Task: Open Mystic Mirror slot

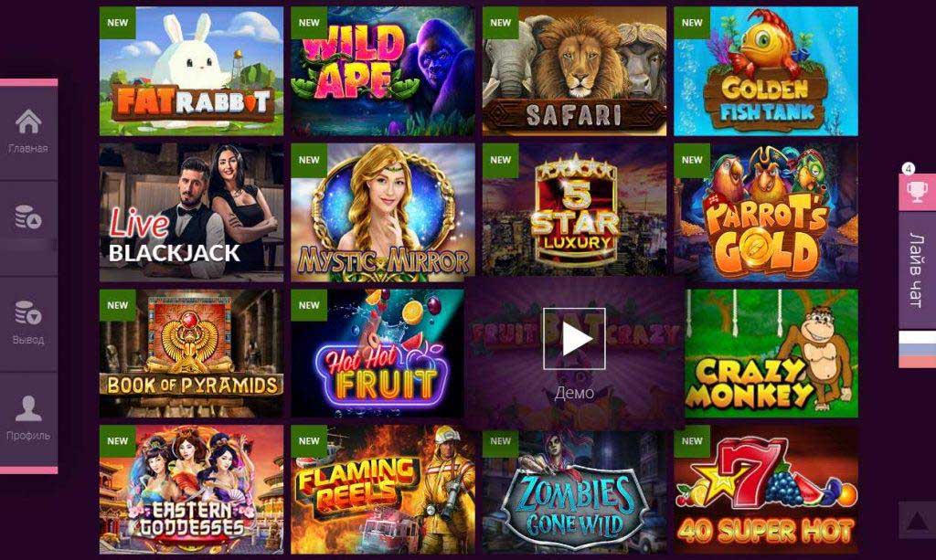Action: click(383, 212)
